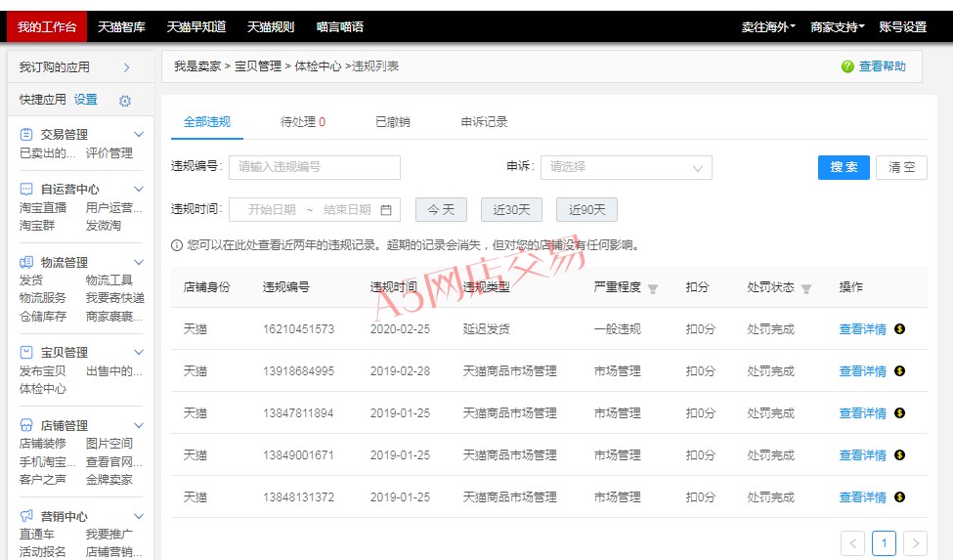953x560 pixels.
Task: Click the 宝贝管理 section icon
Action: (x=26, y=352)
